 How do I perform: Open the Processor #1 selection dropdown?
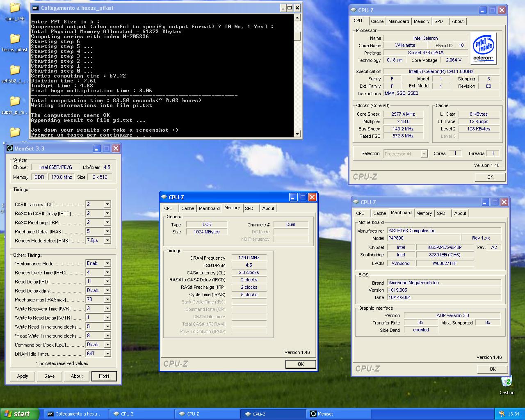coord(424,154)
